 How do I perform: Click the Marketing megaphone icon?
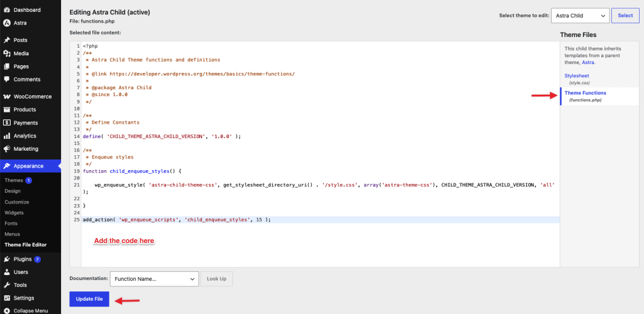pos(6,149)
